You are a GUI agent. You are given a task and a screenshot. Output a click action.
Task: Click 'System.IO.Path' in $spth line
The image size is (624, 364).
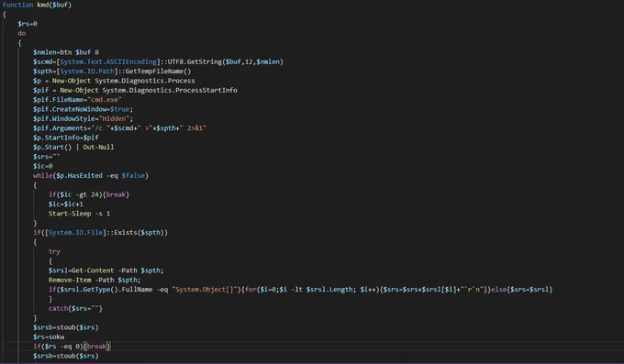click(87, 72)
